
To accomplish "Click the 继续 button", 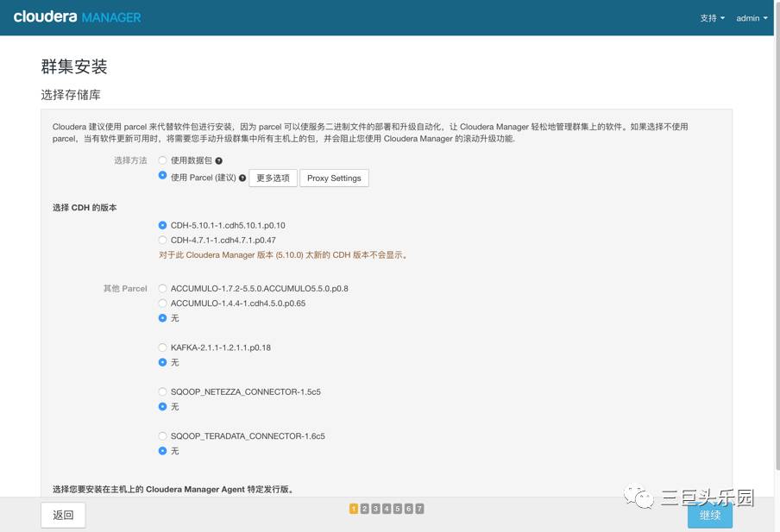I will [710, 516].
